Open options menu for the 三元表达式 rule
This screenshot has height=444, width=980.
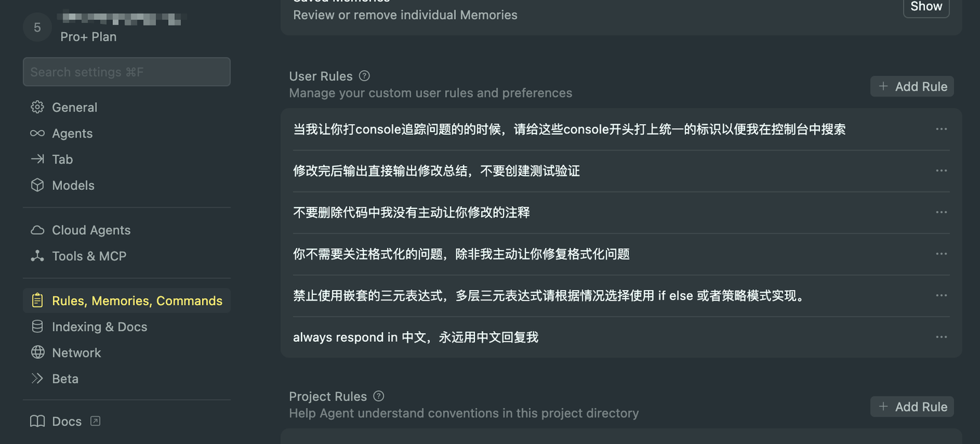click(x=941, y=295)
